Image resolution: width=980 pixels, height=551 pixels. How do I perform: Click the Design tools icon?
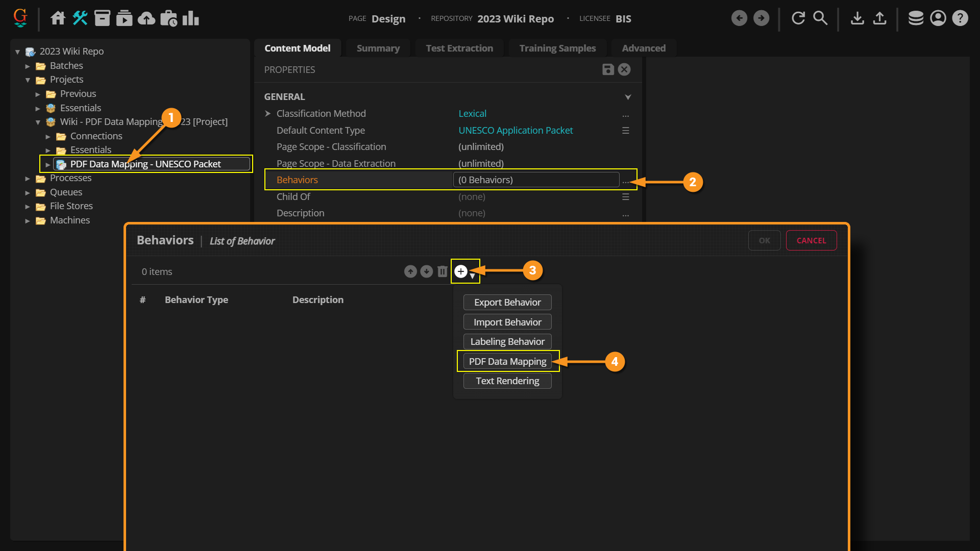[x=80, y=18]
